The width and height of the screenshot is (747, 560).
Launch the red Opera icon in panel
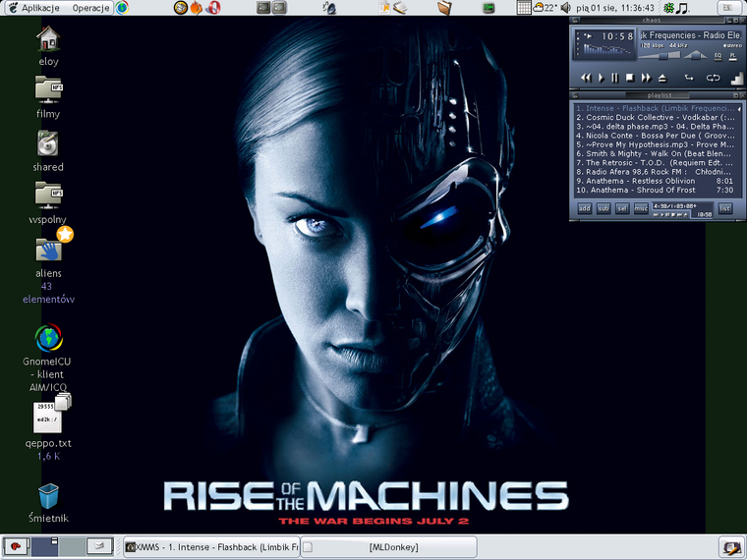coord(213,8)
